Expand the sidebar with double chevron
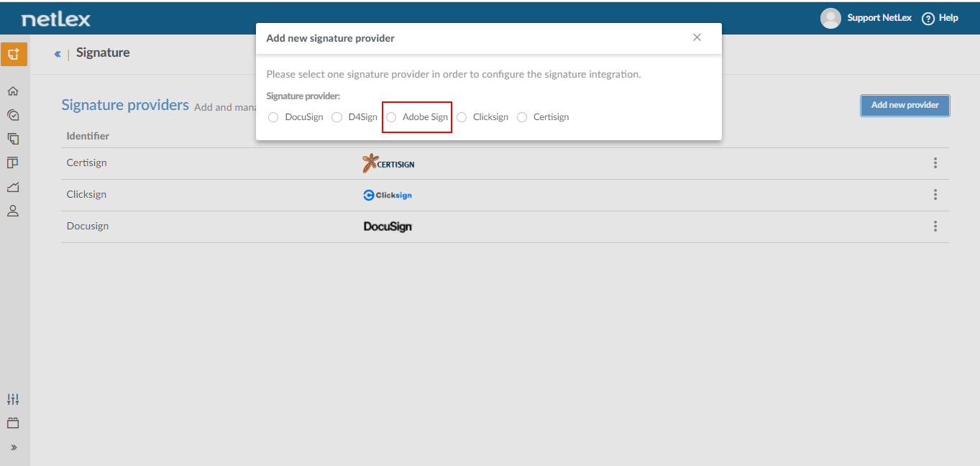Image resolution: width=980 pixels, height=466 pixels. (x=13, y=447)
